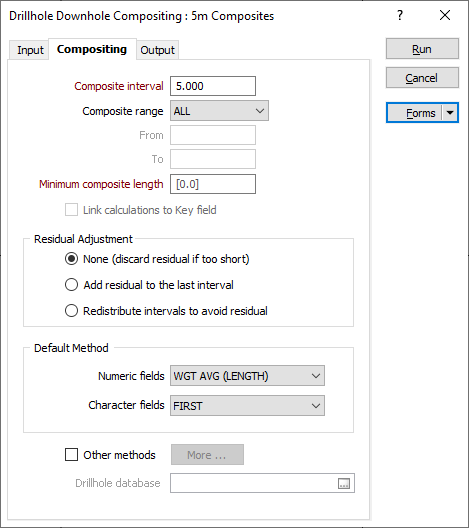Screen dimensions: 470x528
Task: Open the Drillhole database browse ellipsis icon
Action: pos(344,484)
